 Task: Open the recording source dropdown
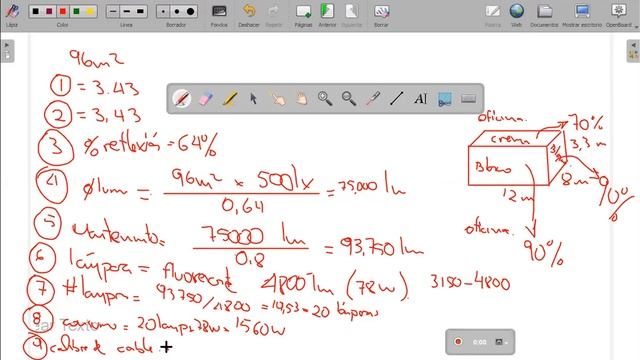501,342
